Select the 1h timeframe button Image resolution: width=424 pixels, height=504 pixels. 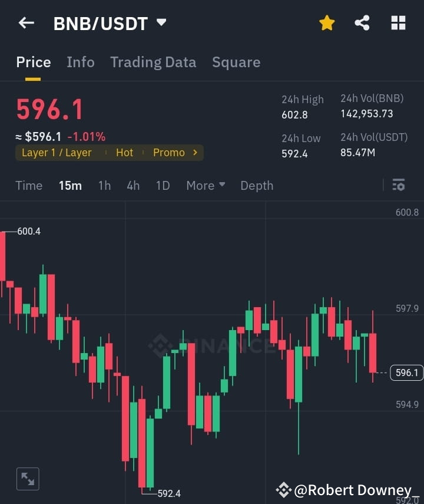coord(104,185)
